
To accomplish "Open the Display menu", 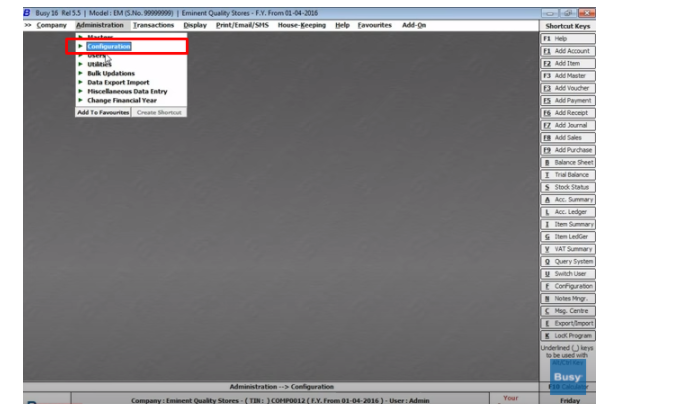I will click(195, 25).
